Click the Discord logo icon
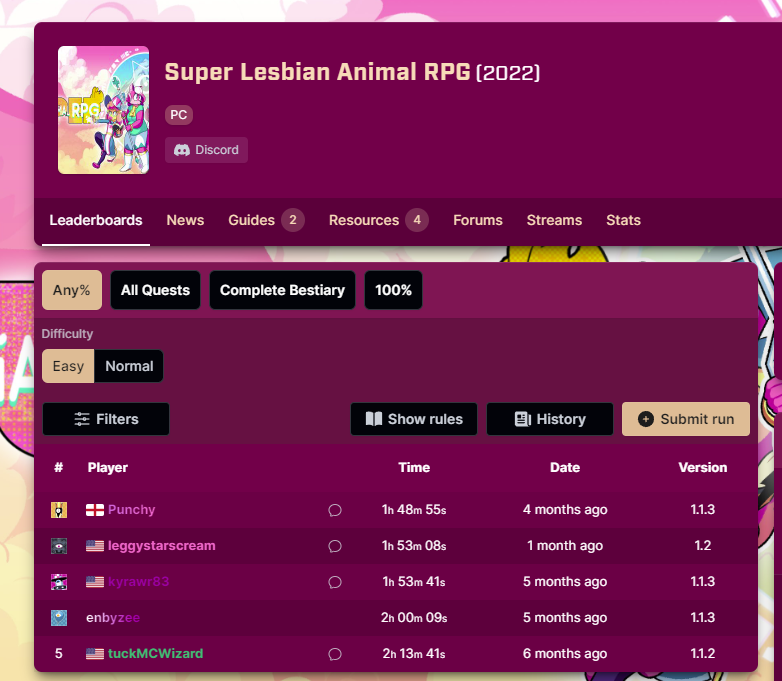Image resolution: width=782 pixels, height=681 pixels. 182,150
